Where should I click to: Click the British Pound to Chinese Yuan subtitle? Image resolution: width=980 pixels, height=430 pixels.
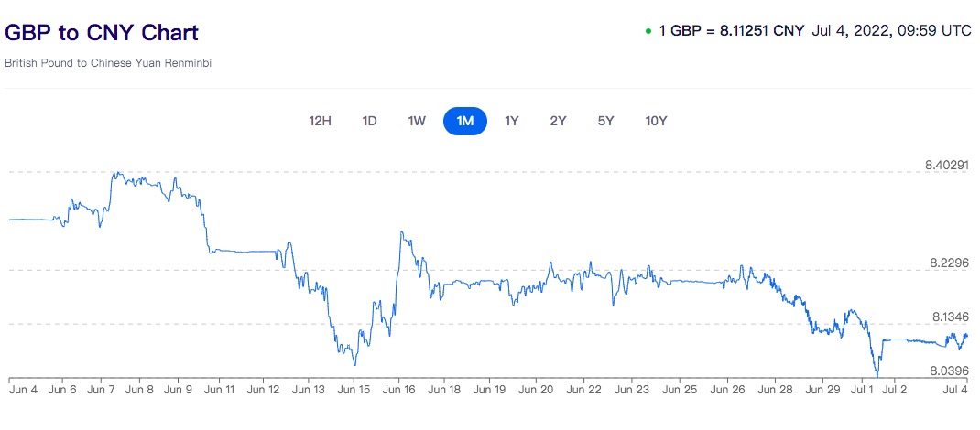[108, 63]
